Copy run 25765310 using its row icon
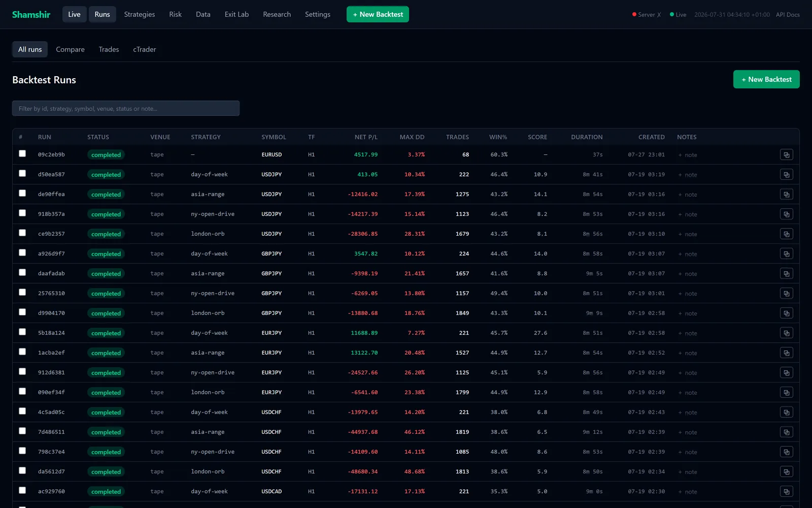Viewport: 812px width, 508px height. [786, 293]
